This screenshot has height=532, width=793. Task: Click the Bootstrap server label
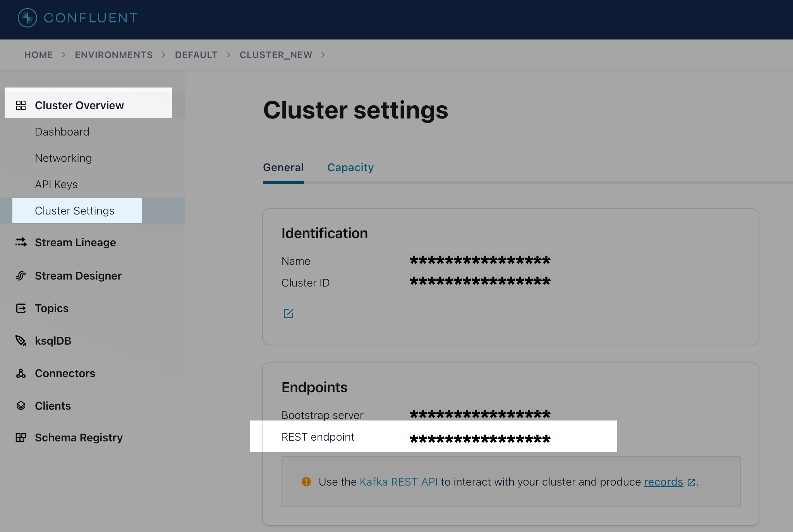coord(323,415)
